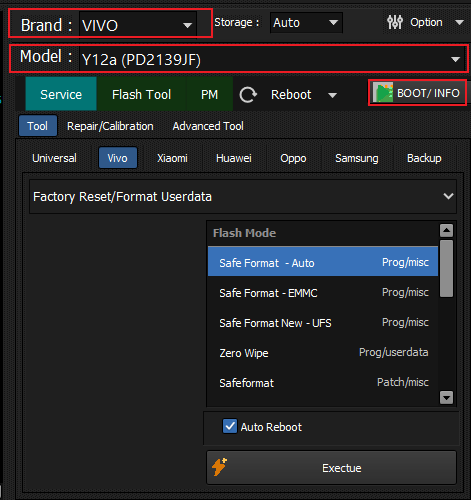Click the Option sliders icon

pos(395,22)
